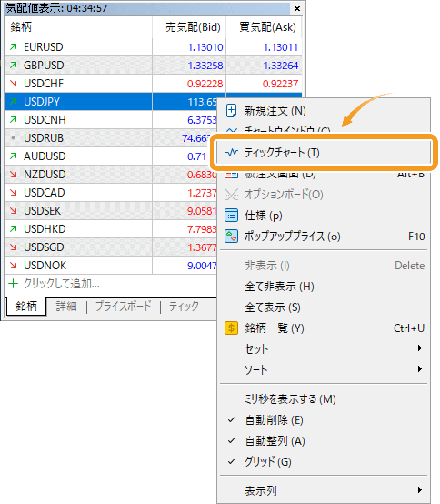
Task: Click the Specification (仕様) list icon
Action: click(231, 215)
